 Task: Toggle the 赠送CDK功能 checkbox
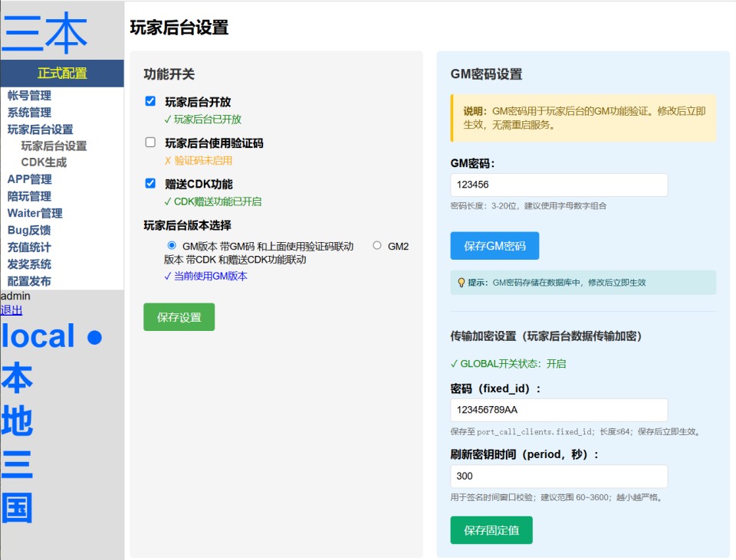click(x=150, y=184)
